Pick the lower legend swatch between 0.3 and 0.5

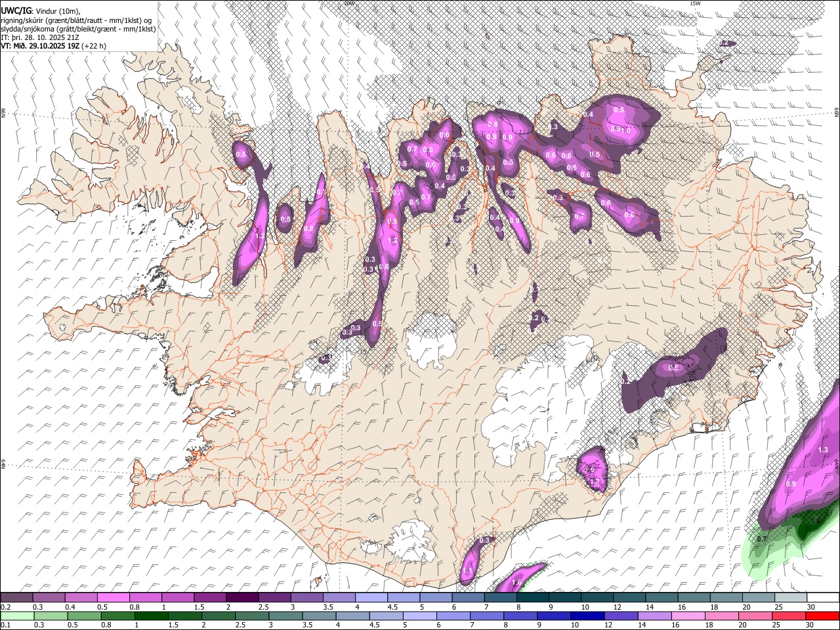coord(50,616)
